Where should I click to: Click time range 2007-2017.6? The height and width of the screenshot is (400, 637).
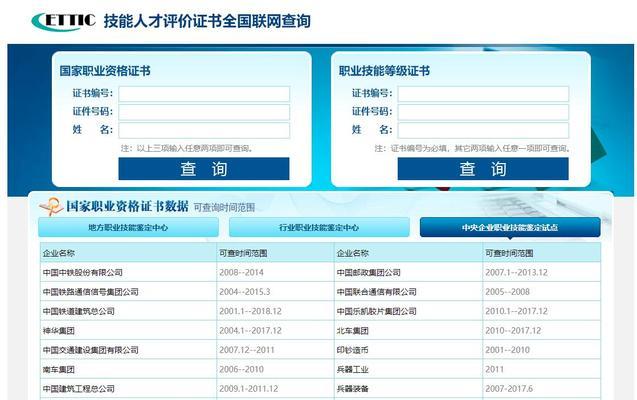tap(509, 389)
